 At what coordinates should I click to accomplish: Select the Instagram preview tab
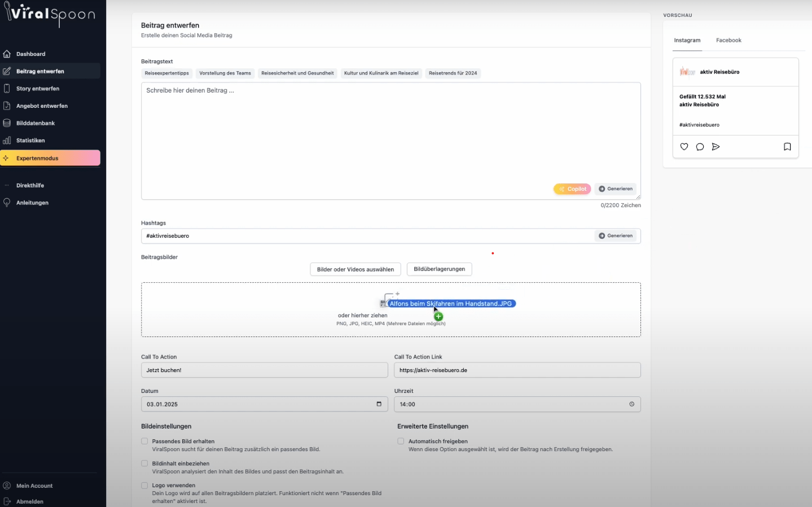pyautogui.click(x=687, y=41)
